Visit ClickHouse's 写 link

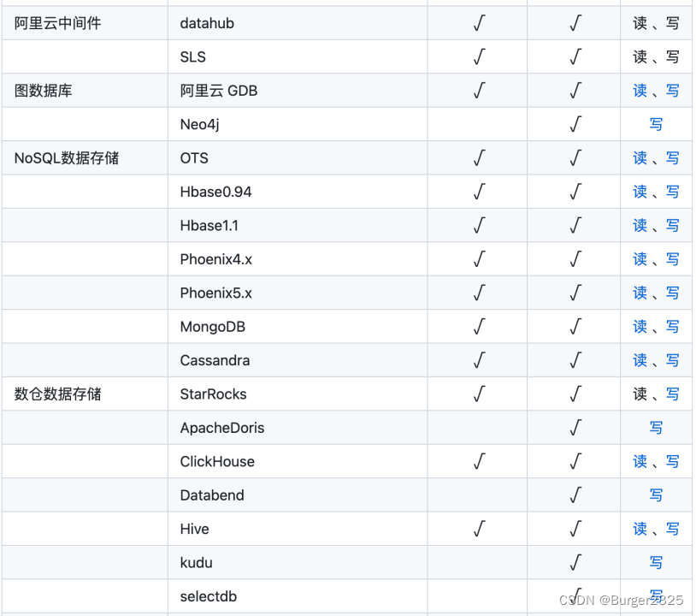(672, 461)
